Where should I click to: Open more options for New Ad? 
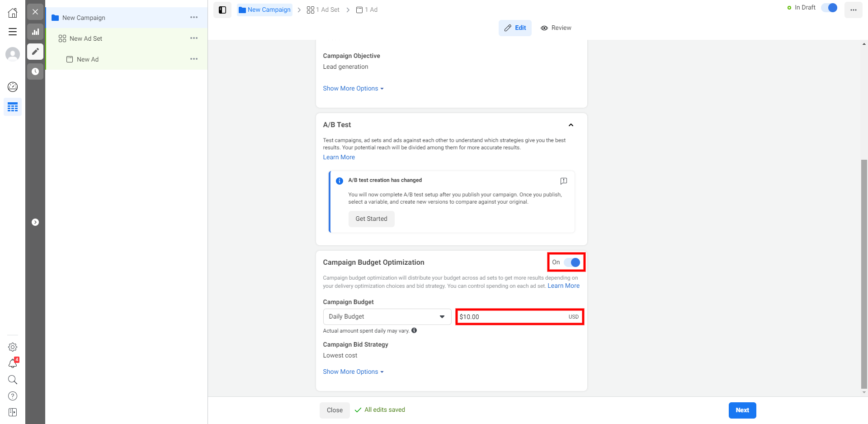click(x=194, y=59)
